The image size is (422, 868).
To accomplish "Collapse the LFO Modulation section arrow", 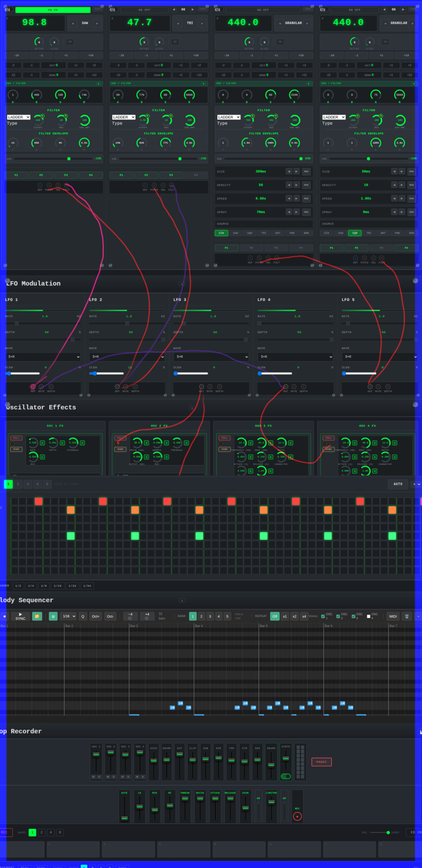I will [x=181, y=284].
